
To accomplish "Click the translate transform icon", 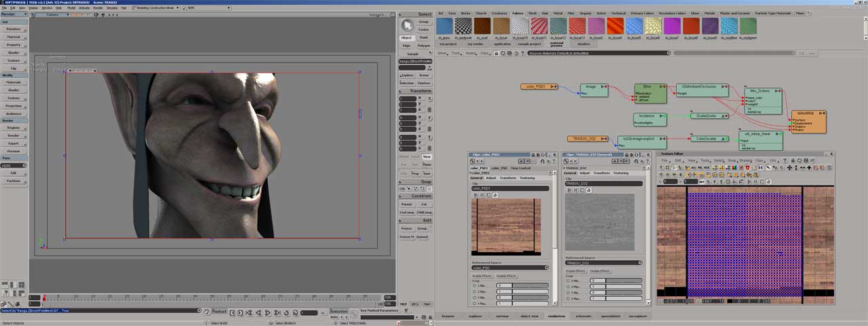I will click(x=430, y=137).
